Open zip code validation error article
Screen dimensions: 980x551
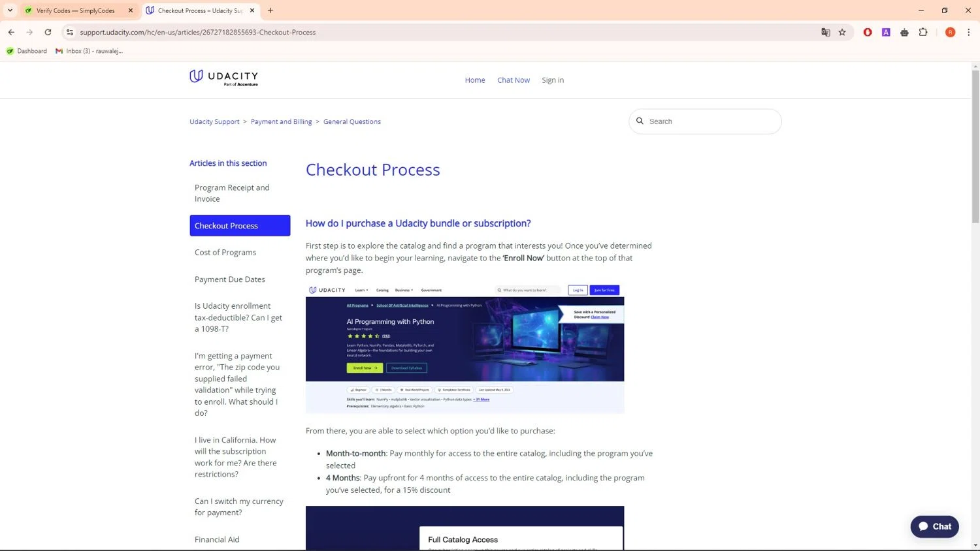(x=240, y=384)
